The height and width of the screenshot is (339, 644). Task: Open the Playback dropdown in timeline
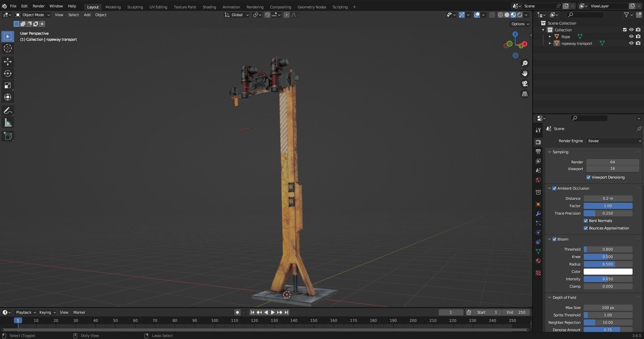coord(26,312)
